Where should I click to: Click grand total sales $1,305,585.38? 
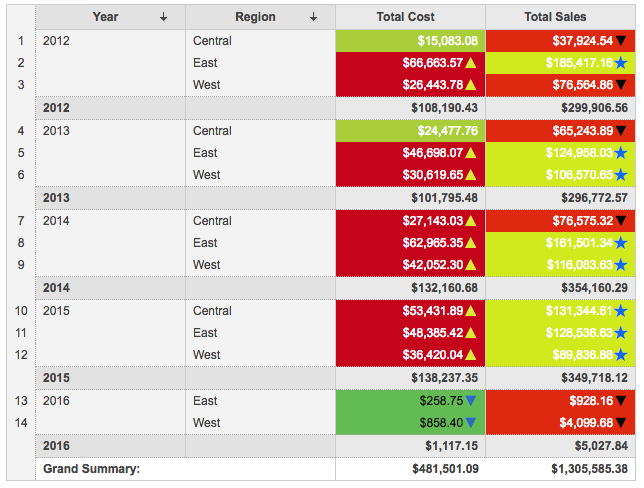point(589,468)
